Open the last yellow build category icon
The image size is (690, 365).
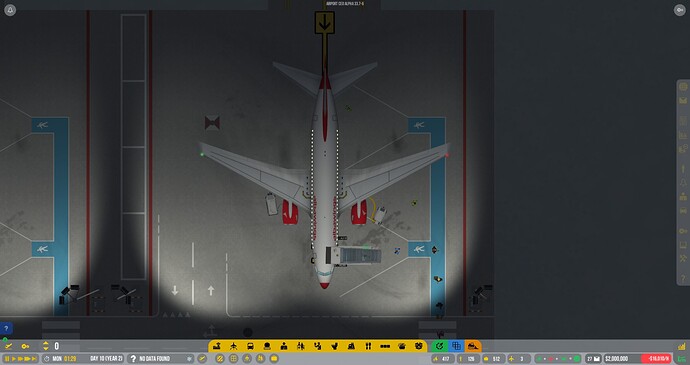[x=418, y=347]
